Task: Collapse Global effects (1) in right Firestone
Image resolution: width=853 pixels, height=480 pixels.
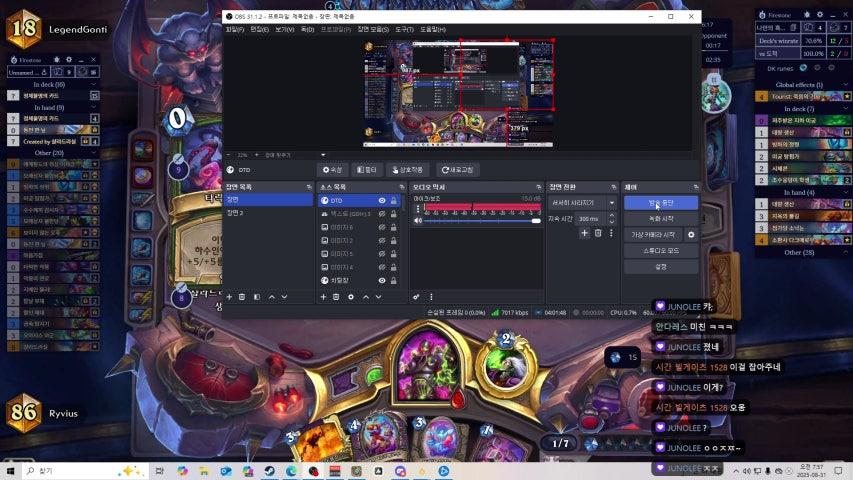Action: pos(845,85)
